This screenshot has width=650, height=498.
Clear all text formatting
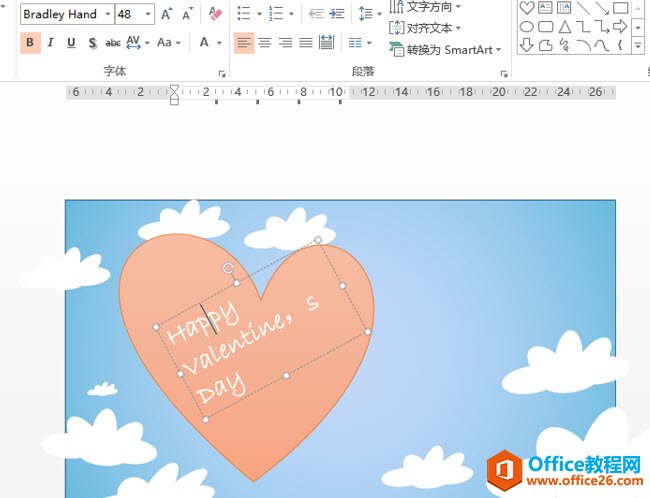click(x=215, y=14)
